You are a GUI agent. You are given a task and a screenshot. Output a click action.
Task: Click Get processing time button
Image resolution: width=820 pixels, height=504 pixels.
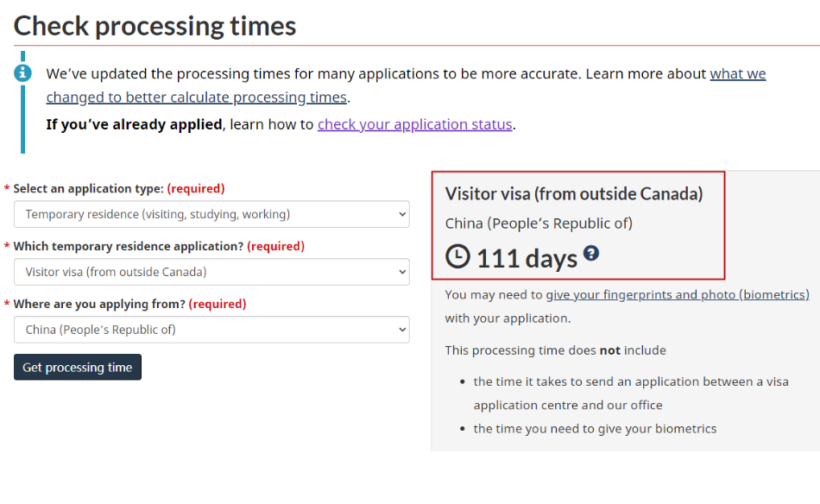pyautogui.click(x=78, y=367)
